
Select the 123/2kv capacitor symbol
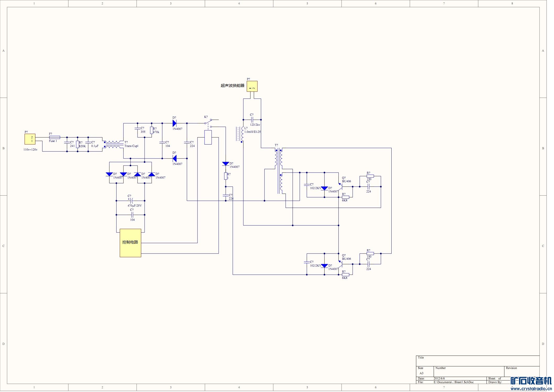(252, 120)
